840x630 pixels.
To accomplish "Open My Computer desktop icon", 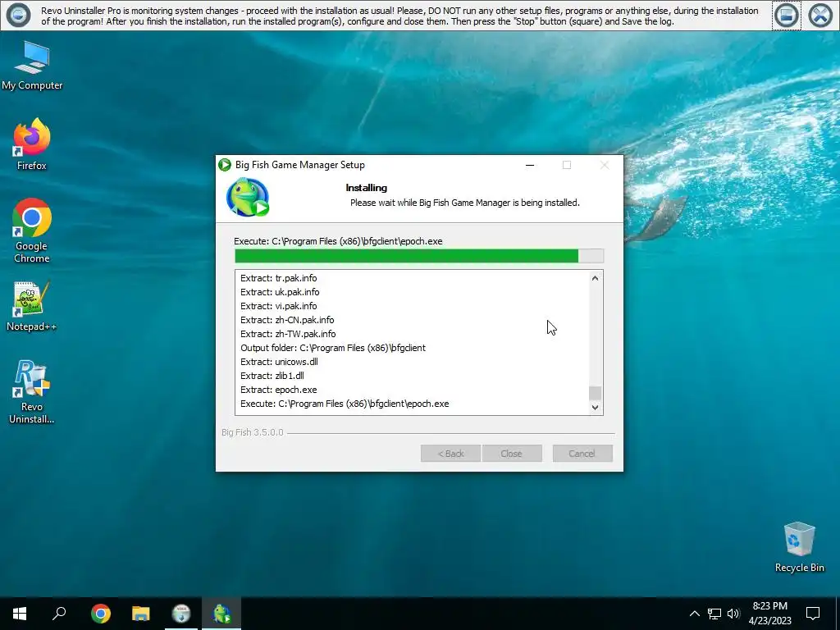I will tap(32, 66).
